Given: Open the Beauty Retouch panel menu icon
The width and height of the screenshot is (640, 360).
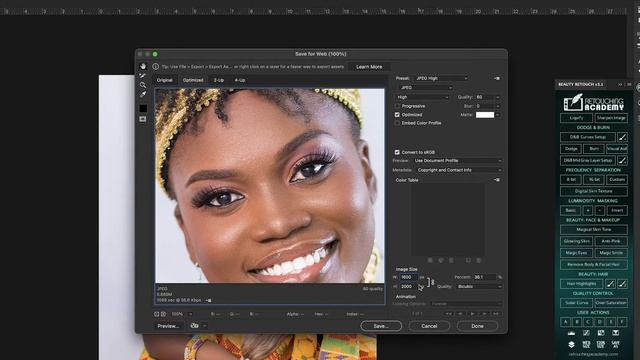Looking at the screenshot, I should point(629,84).
